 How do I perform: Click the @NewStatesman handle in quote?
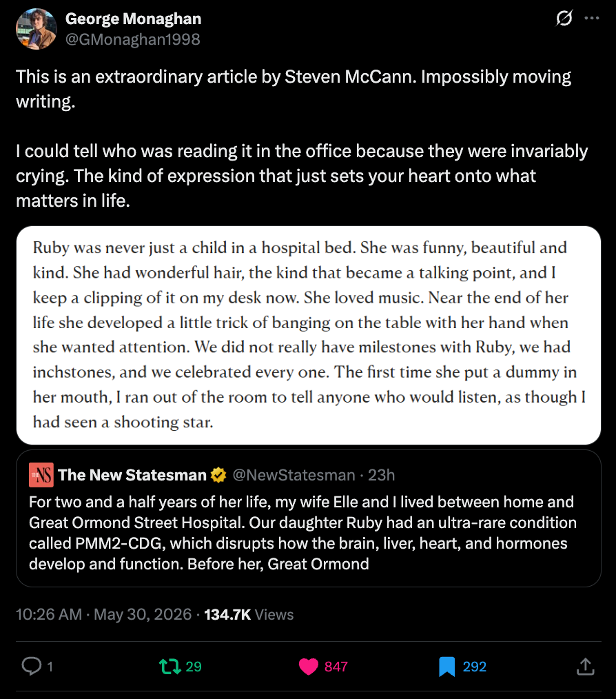pyautogui.click(x=294, y=475)
